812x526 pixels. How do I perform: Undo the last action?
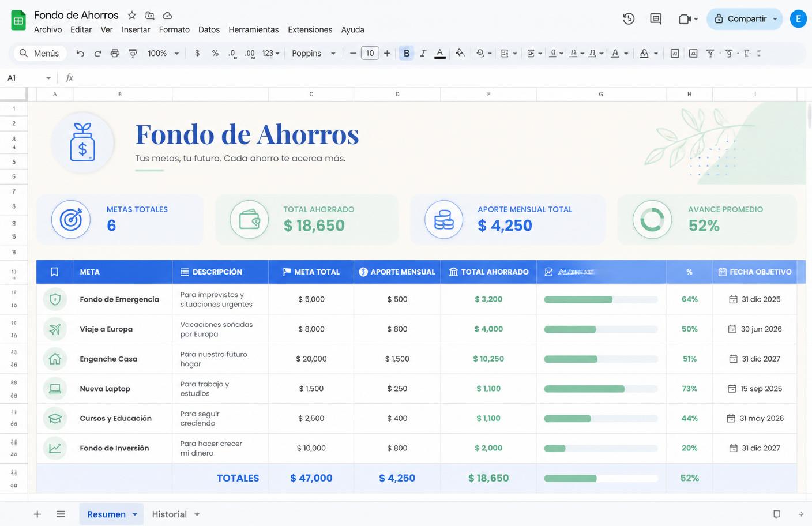[80, 53]
